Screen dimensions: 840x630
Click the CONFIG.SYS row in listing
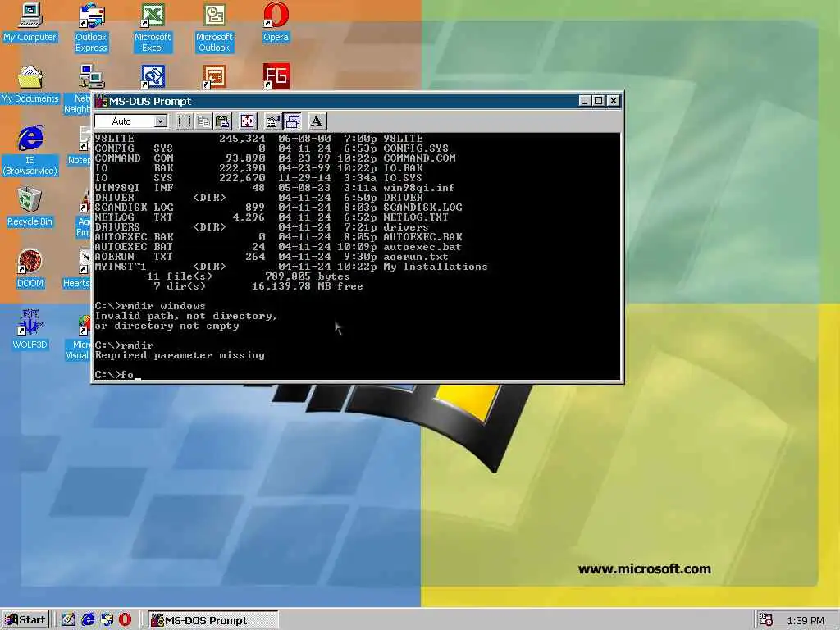(271, 148)
